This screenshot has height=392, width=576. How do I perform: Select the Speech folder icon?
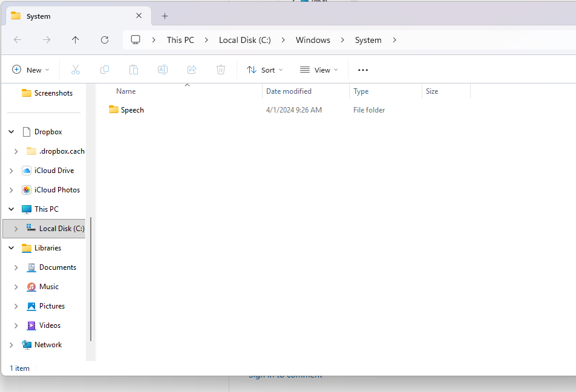point(114,109)
